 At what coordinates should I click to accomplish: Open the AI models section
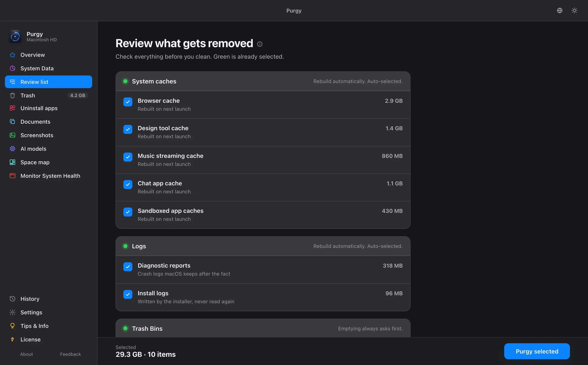tap(49, 149)
